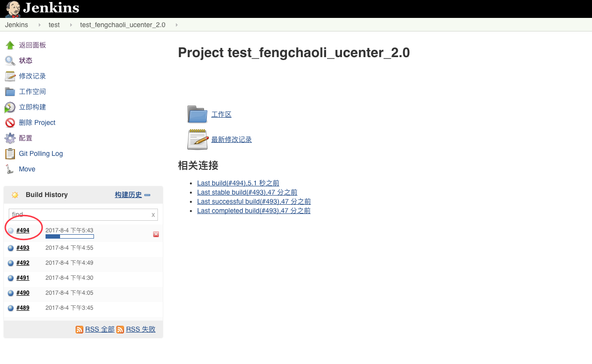592x364 pixels.
Task: Click the RSS 全部 feed icon
Action: 79,330
